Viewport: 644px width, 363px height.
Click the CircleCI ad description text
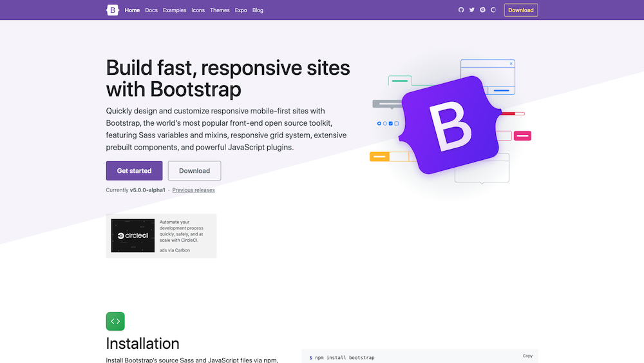tap(182, 231)
